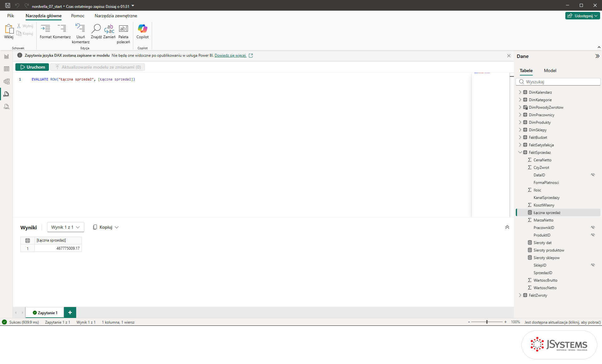602x364 pixels.
Task: Toggle hidden state of SklepID column
Action: (x=593, y=265)
